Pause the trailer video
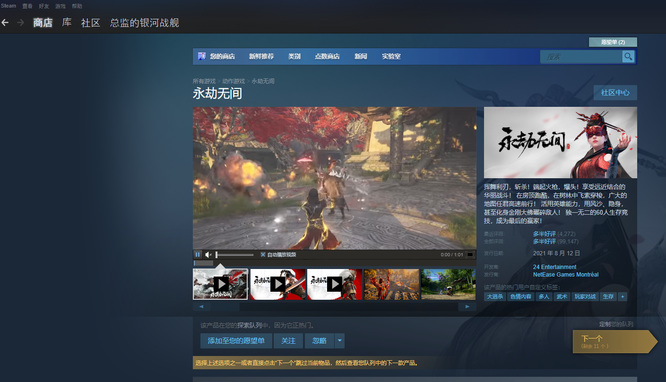 [x=198, y=255]
